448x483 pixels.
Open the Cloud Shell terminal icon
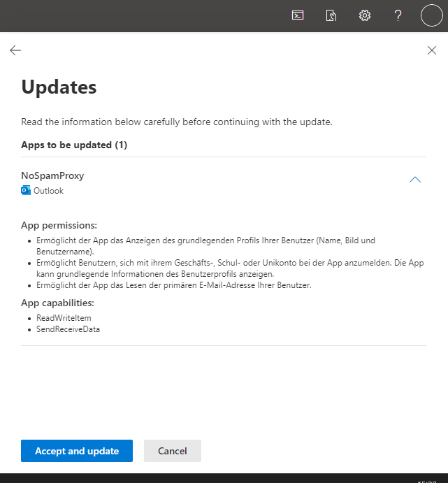click(x=298, y=15)
